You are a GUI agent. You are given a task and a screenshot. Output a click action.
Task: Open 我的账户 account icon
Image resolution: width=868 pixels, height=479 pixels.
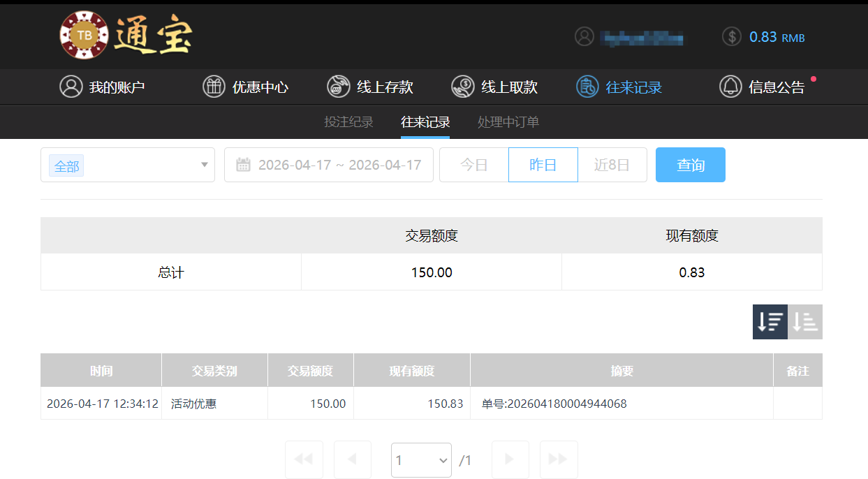coord(70,87)
